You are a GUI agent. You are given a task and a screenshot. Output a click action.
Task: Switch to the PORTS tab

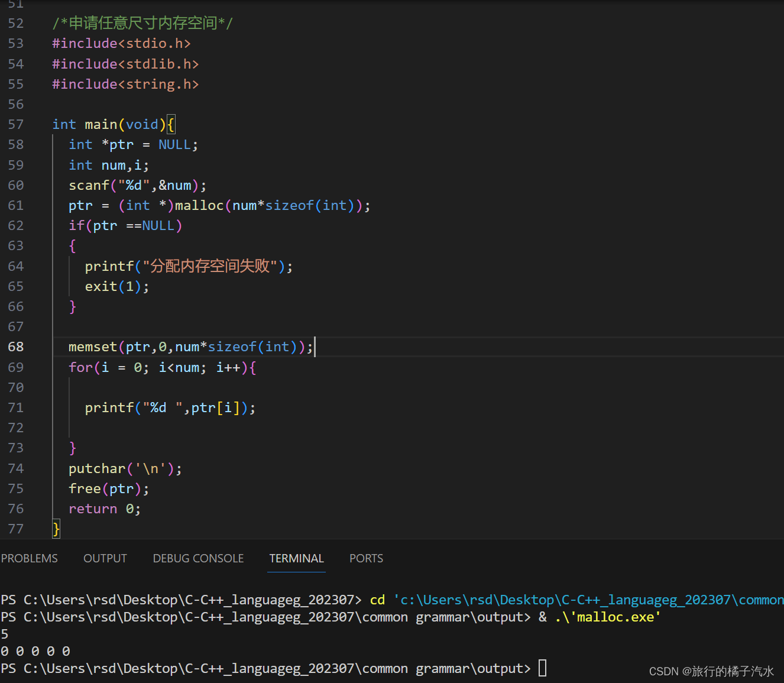pos(366,558)
